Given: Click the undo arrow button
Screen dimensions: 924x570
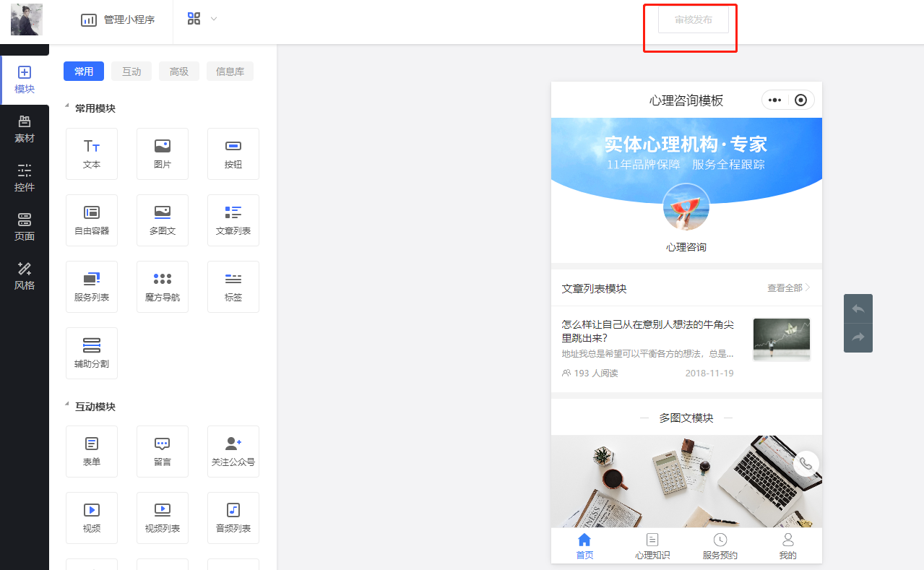Looking at the screenshot, I should [x=858, y=308].
